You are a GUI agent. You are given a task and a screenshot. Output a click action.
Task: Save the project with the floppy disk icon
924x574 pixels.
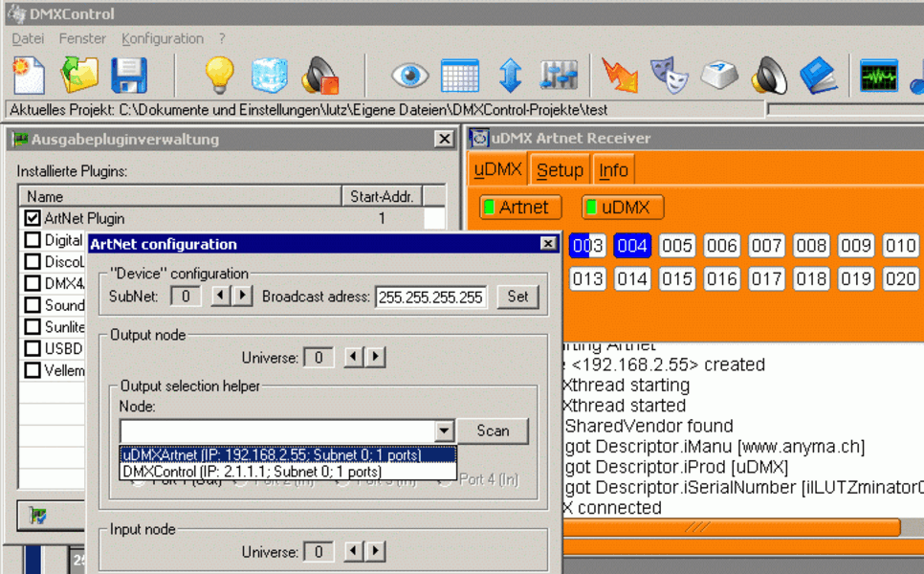coord(129,76)
